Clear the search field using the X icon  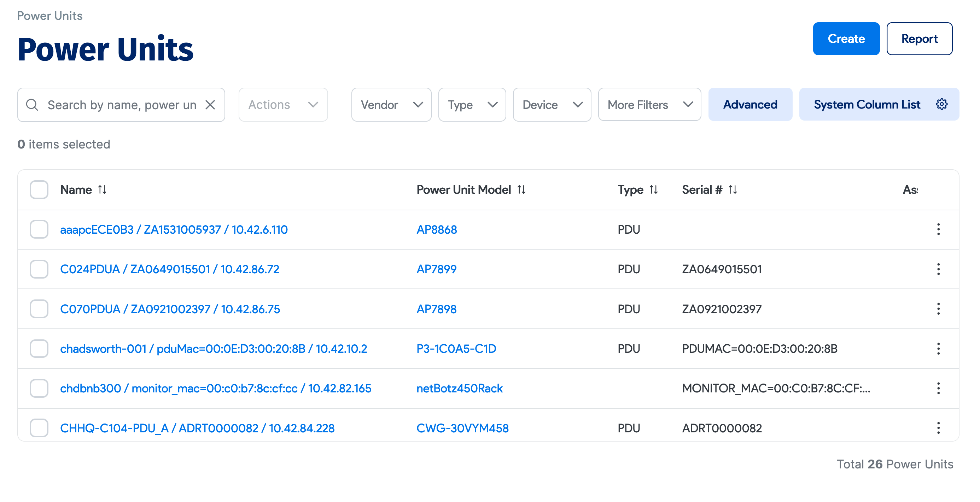click(211, 105)
